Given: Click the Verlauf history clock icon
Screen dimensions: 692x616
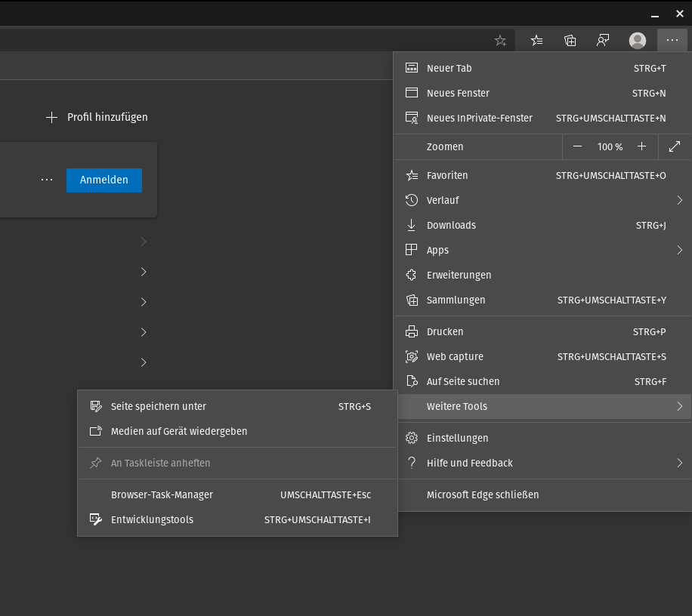Looking at the screenshot, I should (411, 200).
